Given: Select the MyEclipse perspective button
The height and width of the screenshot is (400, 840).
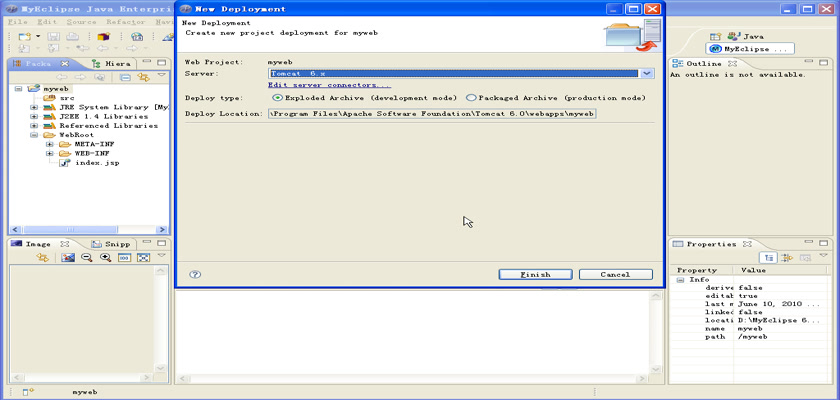Looking at the screenshot, I should point(750,49).
